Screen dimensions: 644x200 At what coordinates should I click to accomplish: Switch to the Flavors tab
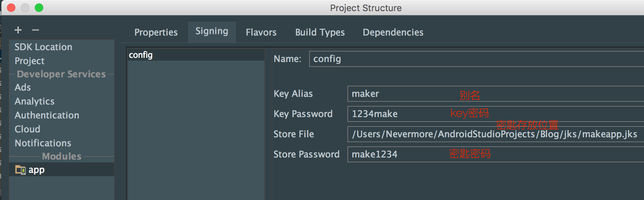(261, 32)
